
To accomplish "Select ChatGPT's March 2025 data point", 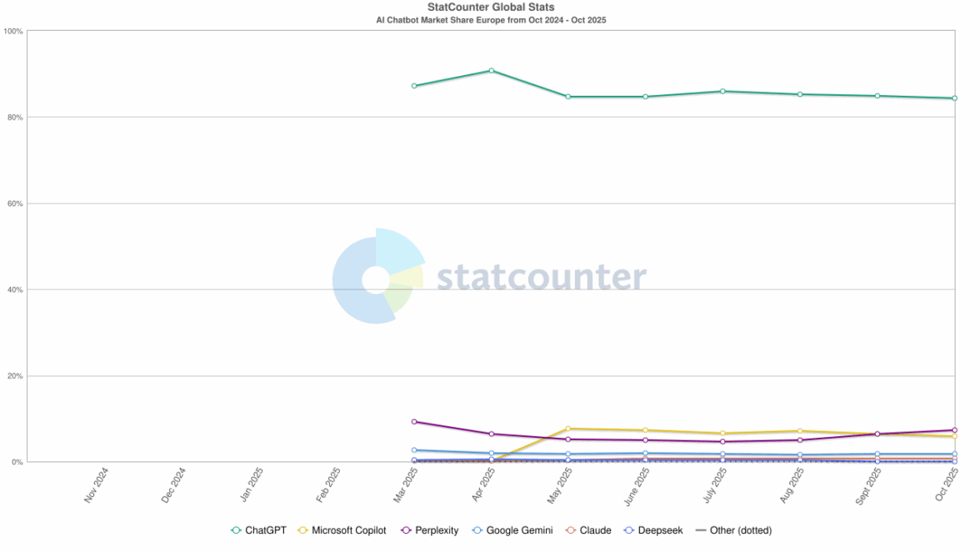I will [414, 86].
